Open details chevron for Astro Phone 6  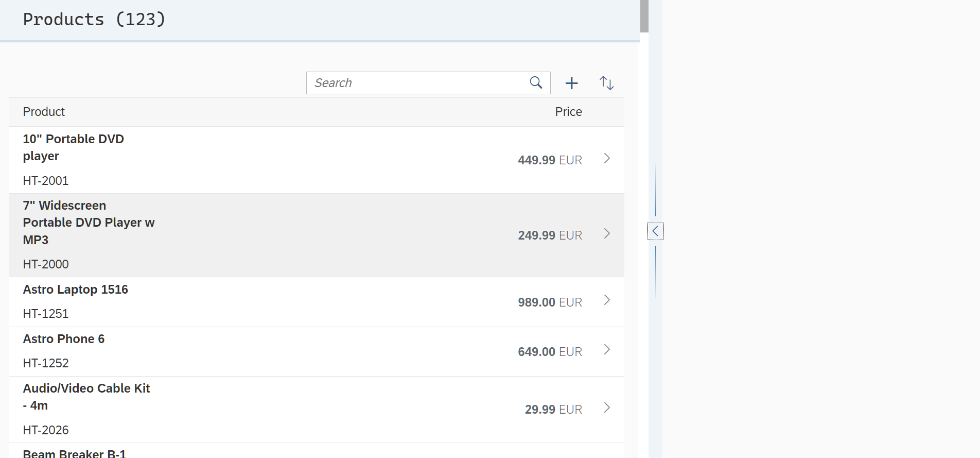pos(607,350)
